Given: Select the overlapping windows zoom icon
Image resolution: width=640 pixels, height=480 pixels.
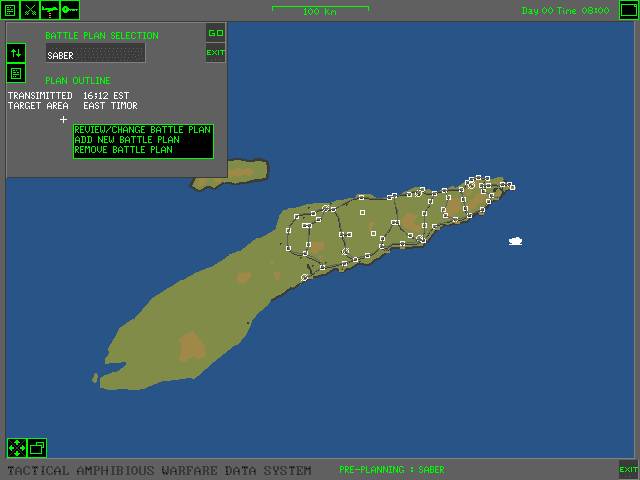Looking at the screenshot, I should pyautogui.click(x=37, y=448).
